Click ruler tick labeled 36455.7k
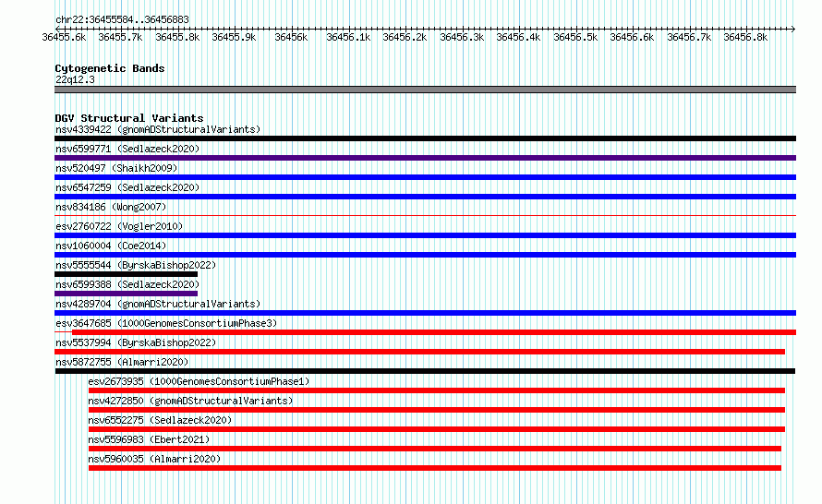The width and height of the screenshot is (822, 504). point(121,37)
